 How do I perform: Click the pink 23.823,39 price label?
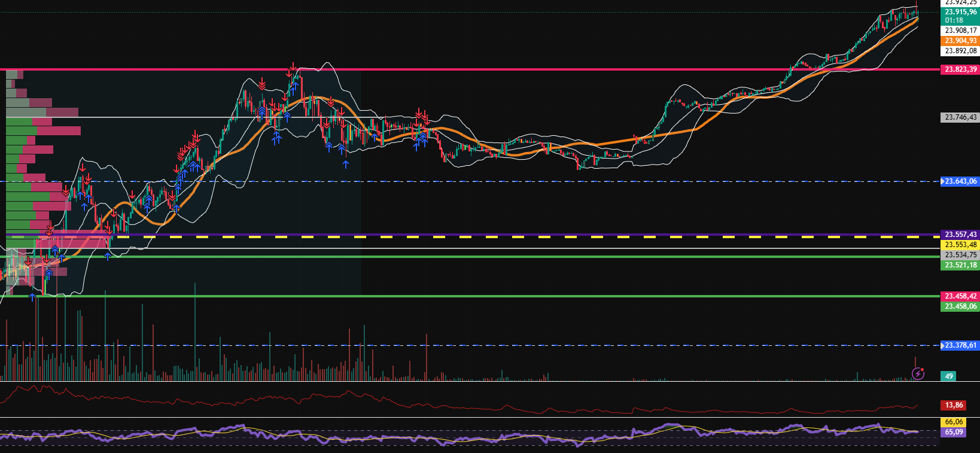960,69
